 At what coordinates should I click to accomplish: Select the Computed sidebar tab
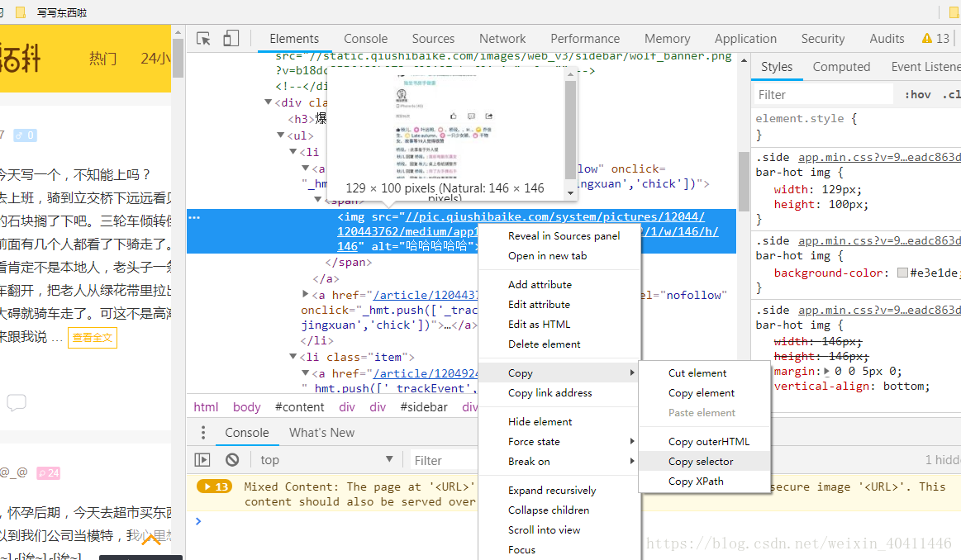coord(841,67)
